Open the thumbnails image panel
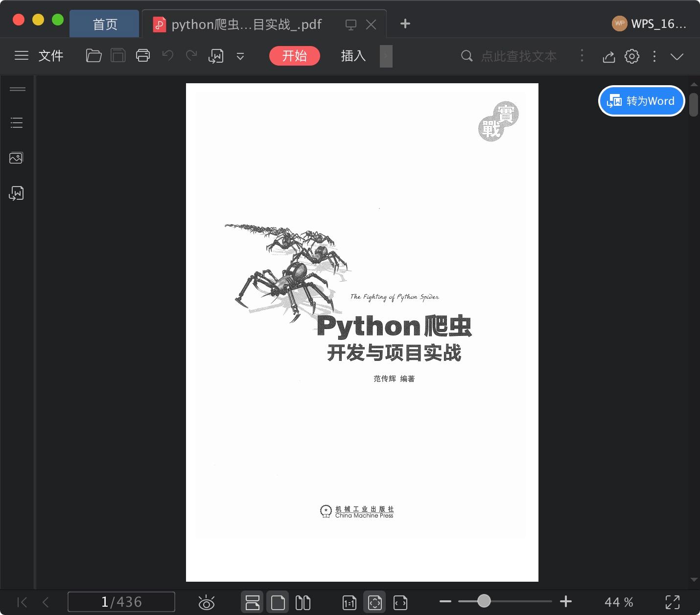 [x=16, y=158]
